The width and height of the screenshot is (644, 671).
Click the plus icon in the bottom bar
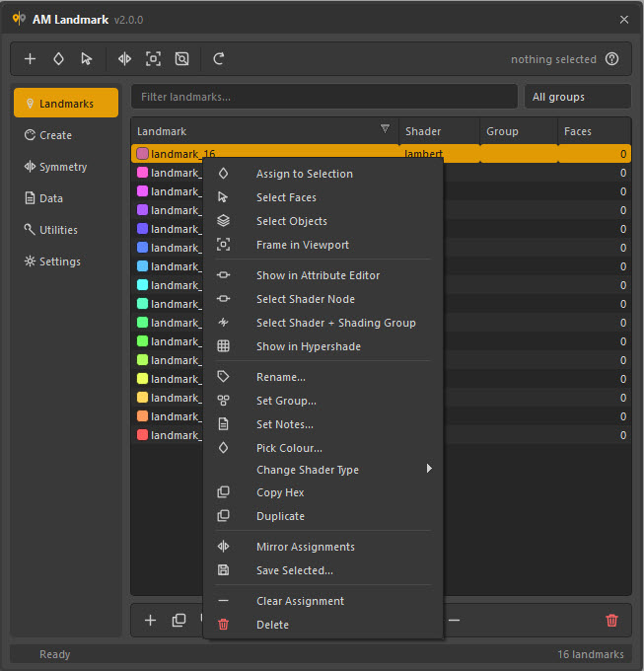click(150, 620)
